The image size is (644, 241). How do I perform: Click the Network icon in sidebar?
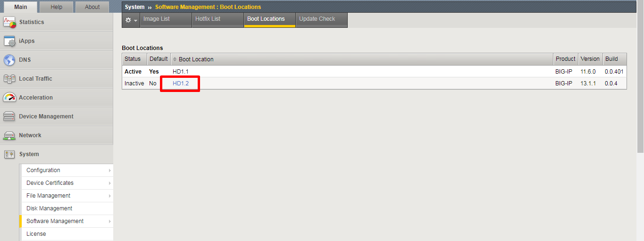(9, 135)
